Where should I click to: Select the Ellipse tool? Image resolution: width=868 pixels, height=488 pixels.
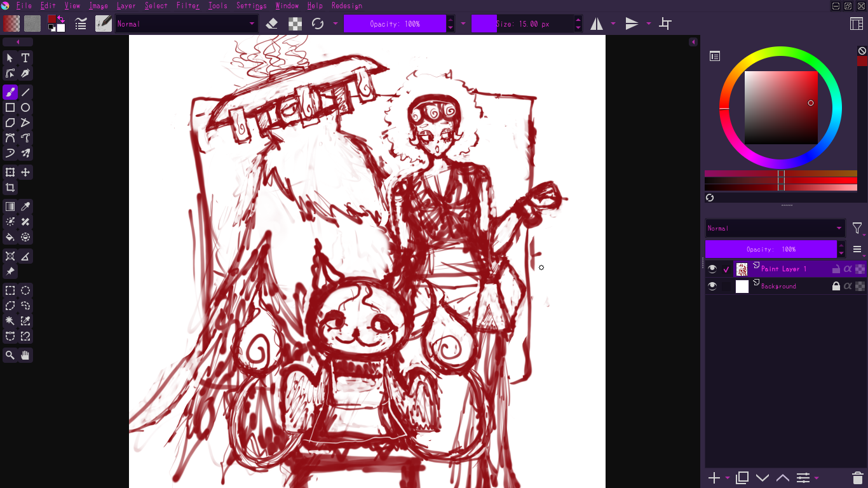25,107
